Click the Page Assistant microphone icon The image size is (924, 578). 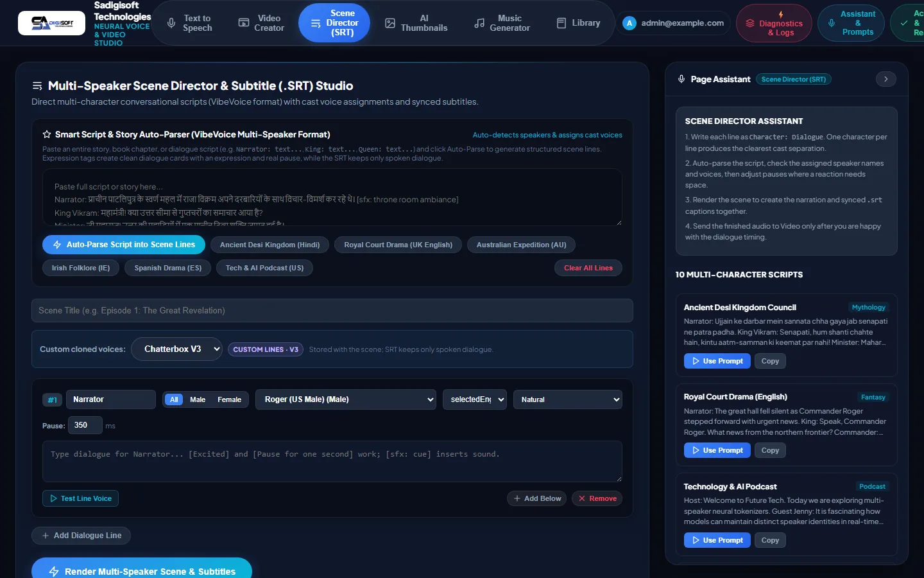point(681,79)
